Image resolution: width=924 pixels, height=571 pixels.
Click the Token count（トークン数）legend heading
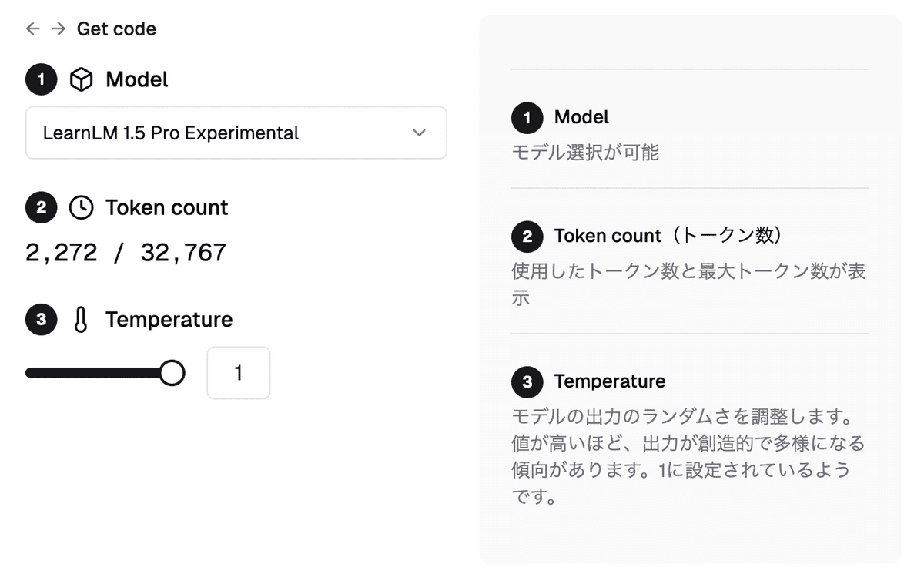click(668, 236)
